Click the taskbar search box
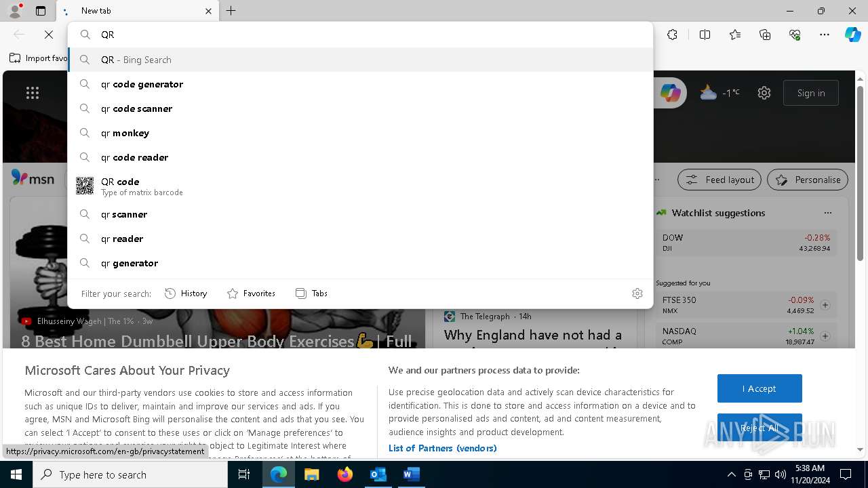 tap(130, 474)
